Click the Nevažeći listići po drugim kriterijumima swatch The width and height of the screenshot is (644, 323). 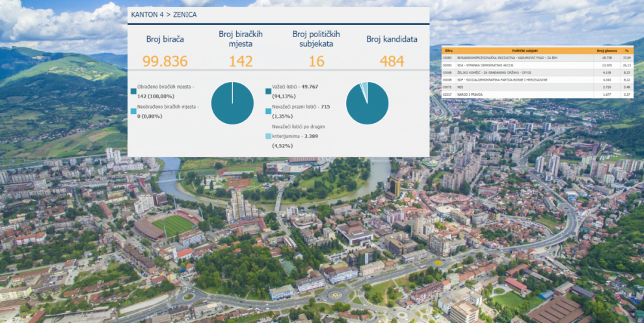coord(268,136)
